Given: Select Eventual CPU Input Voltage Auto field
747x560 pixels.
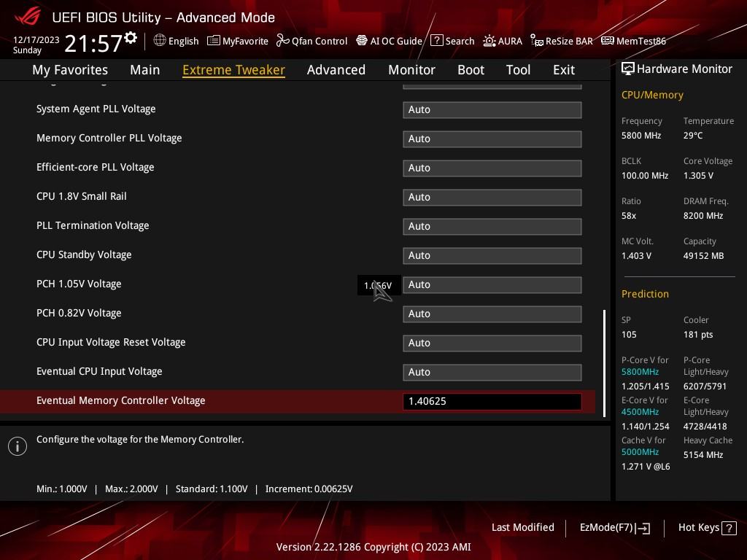Looking at the screenshot, I should click(492, 373).
